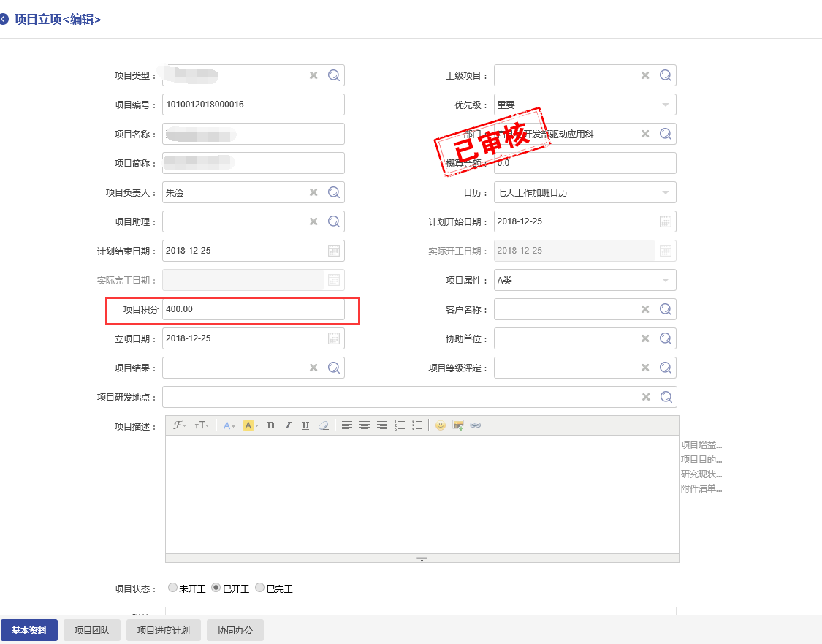Open the search lookup for 项目负责人
The height and width of the screenshot is (644, 822).
tap(334, 192)
